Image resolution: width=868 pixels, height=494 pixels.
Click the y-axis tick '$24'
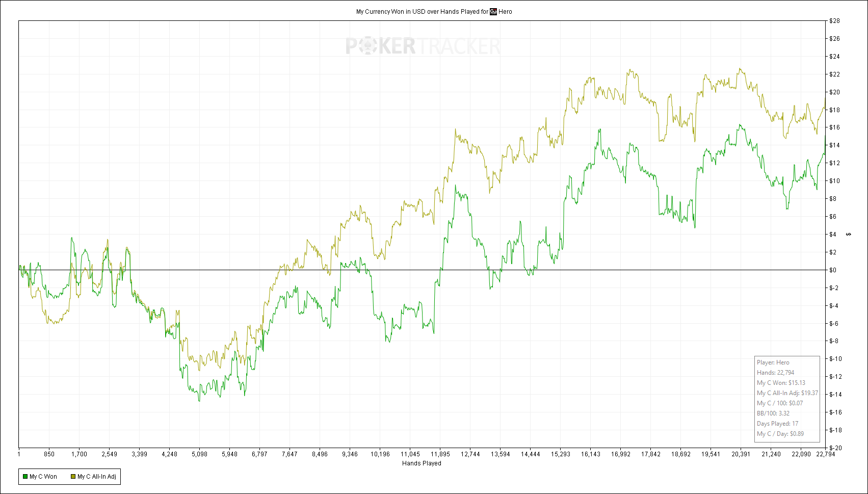click(834, 57)
